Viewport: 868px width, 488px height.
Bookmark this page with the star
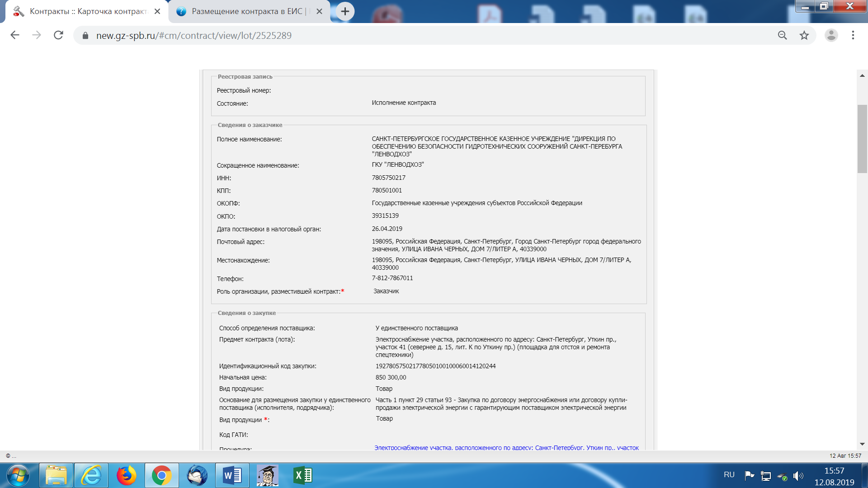(804, 35)
